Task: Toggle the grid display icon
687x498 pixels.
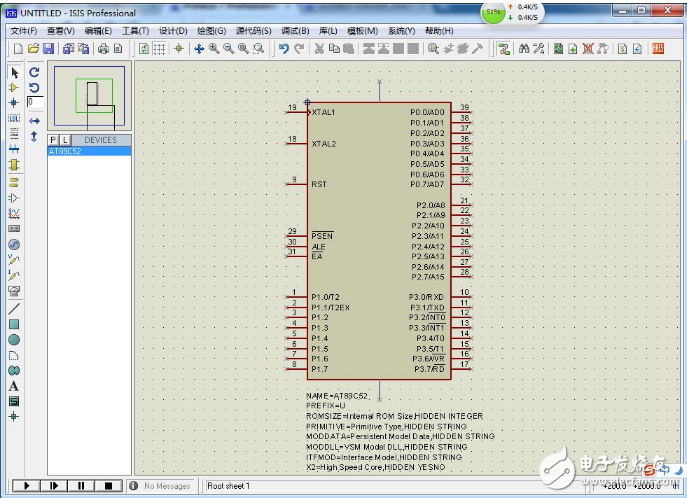Action: 161,49
